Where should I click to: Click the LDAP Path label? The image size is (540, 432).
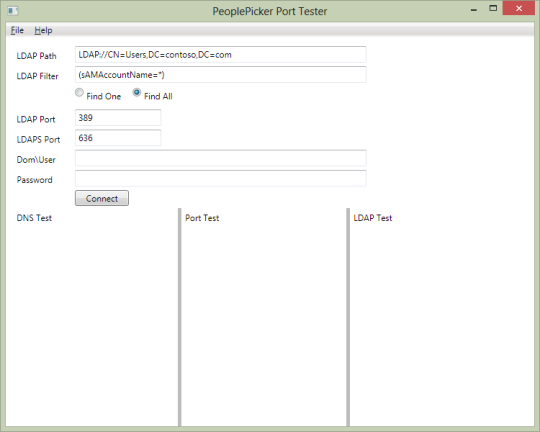click(37, 56)
